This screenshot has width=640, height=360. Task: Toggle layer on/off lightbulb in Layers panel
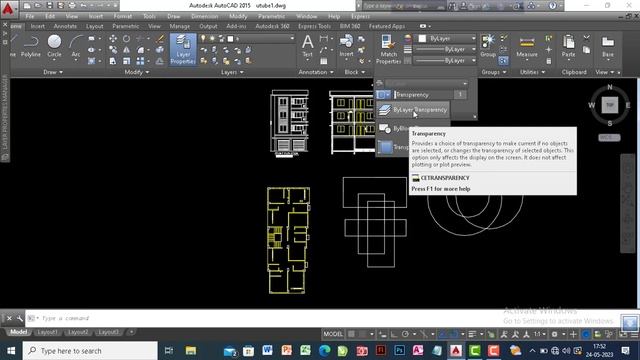[x=203, y=38]
